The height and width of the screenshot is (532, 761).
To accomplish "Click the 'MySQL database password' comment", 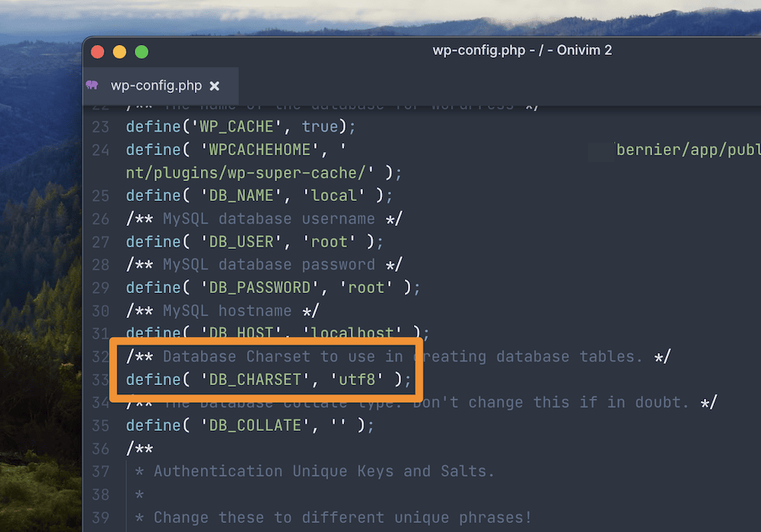I will pos(269,265).
